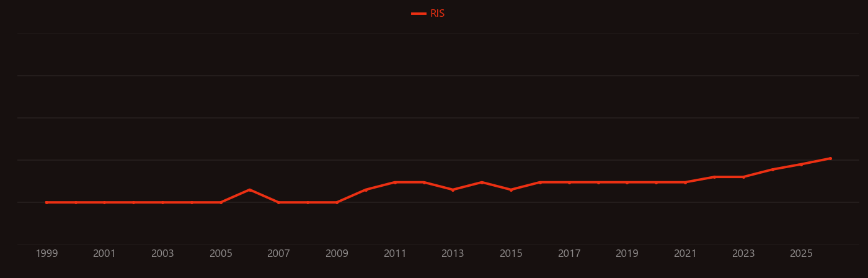The image size is (868, 278).
Task: Click the 2005 axis label
Action: (221, 253)
